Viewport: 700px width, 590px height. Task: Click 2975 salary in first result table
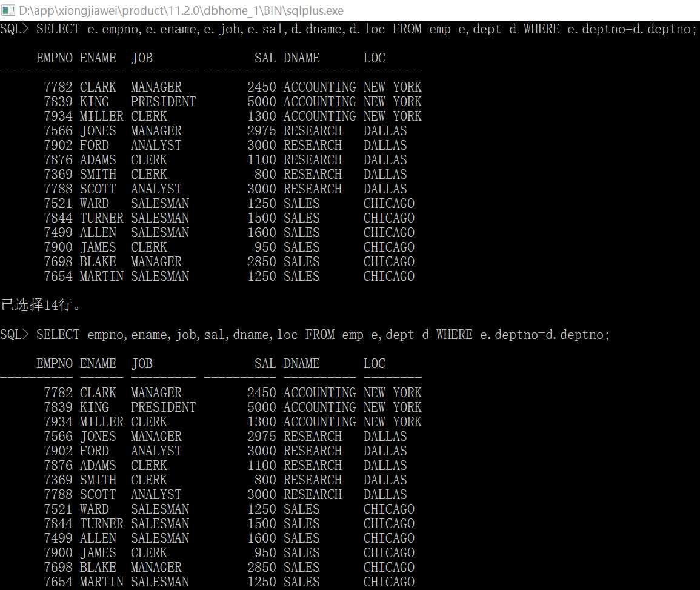click(x=262, y=131)
